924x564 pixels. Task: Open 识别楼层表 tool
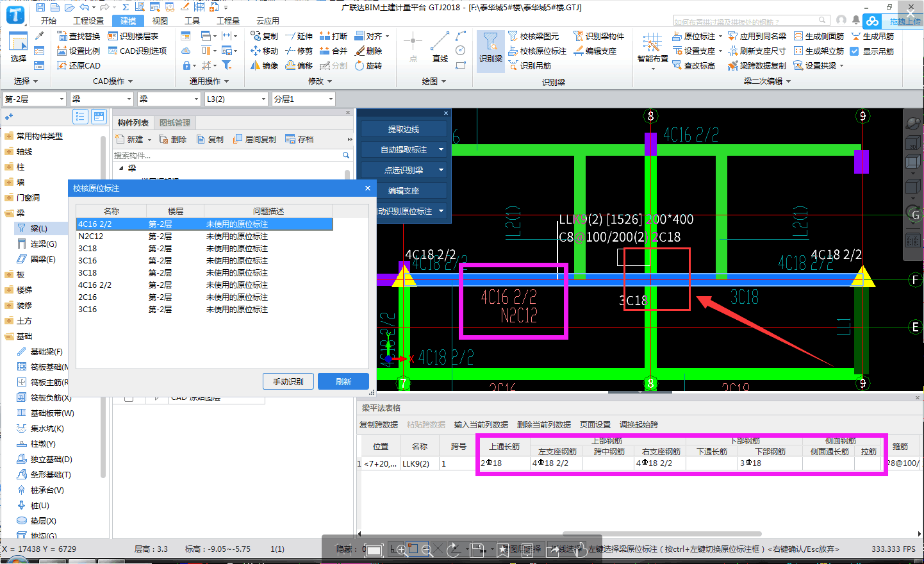(133, 36)
